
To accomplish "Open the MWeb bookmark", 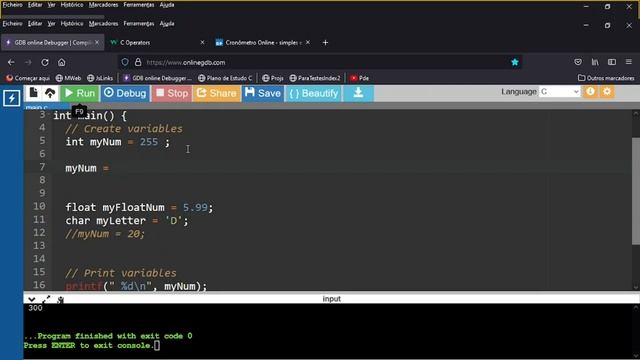I will 68,78.
